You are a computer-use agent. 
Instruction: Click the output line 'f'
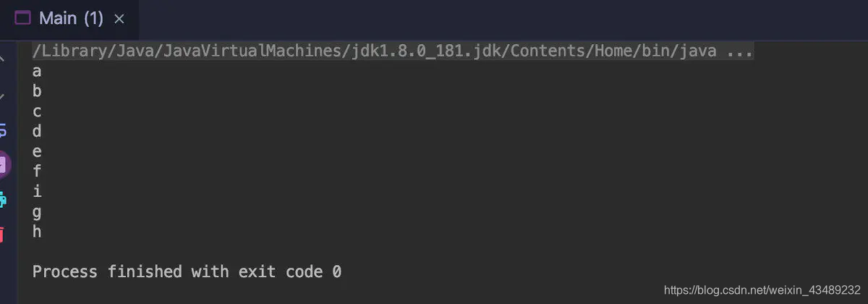[x=37, y=172]
